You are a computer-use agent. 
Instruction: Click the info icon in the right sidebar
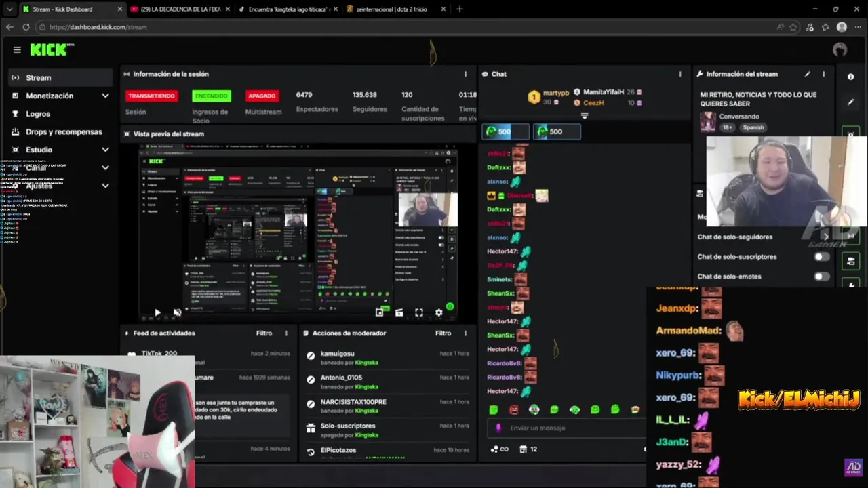(850, 77)
